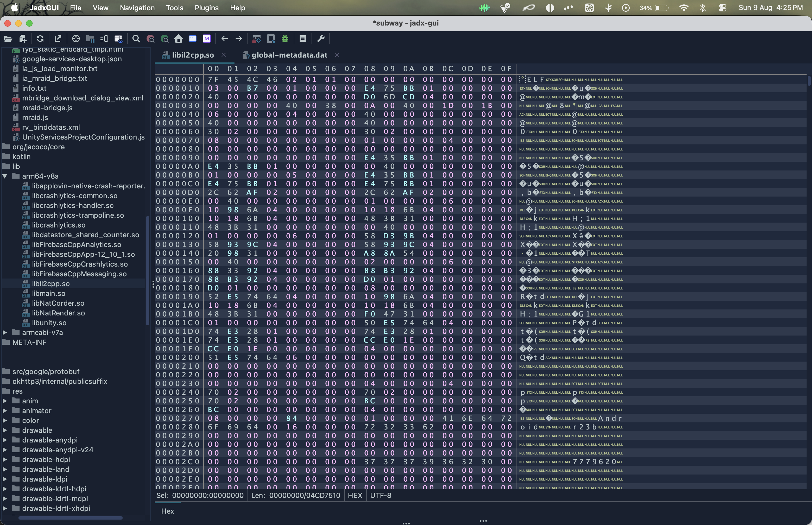The width and height of the screenshot is (812, 525).
Task: Open the Tools menu
Action: (175, 8)
